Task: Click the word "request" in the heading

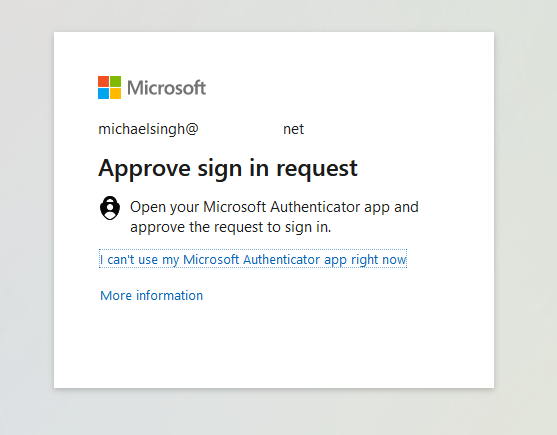Action: point(317,170)
